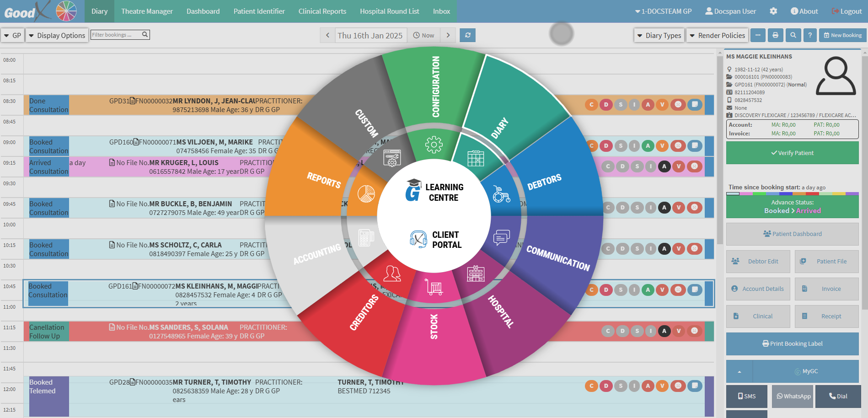The image size is (868, 418).
Task: Click the Advance Status Booked to Arrived bar
Action: click(792, 207)
